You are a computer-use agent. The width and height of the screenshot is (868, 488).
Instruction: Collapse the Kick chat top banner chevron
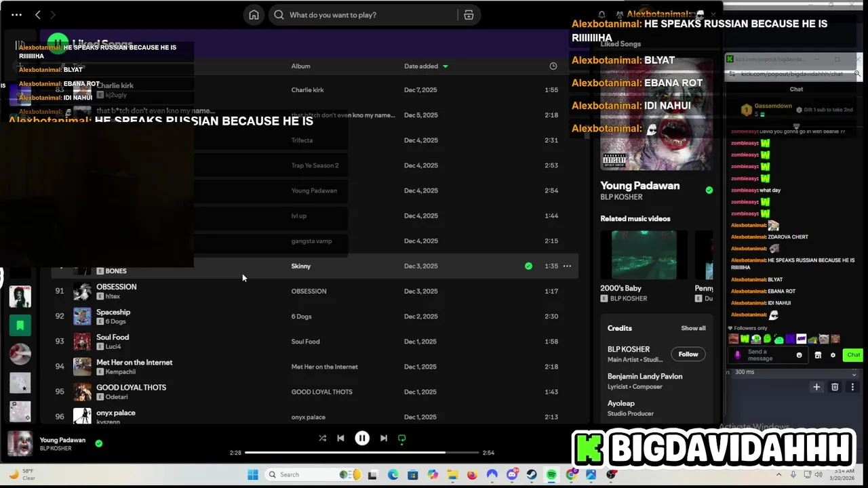tap(796, 126)
